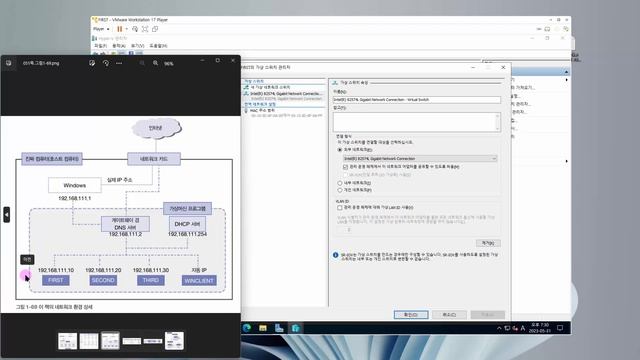
Task: Click Send Ctrl+Alt+Del icon in VMware toolbar
Action: 135,29
